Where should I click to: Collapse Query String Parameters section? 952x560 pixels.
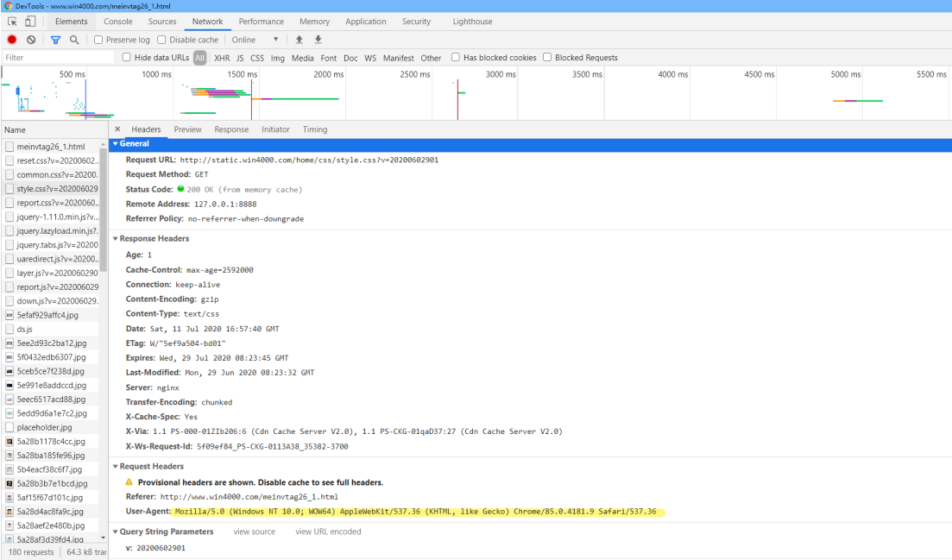116,532
